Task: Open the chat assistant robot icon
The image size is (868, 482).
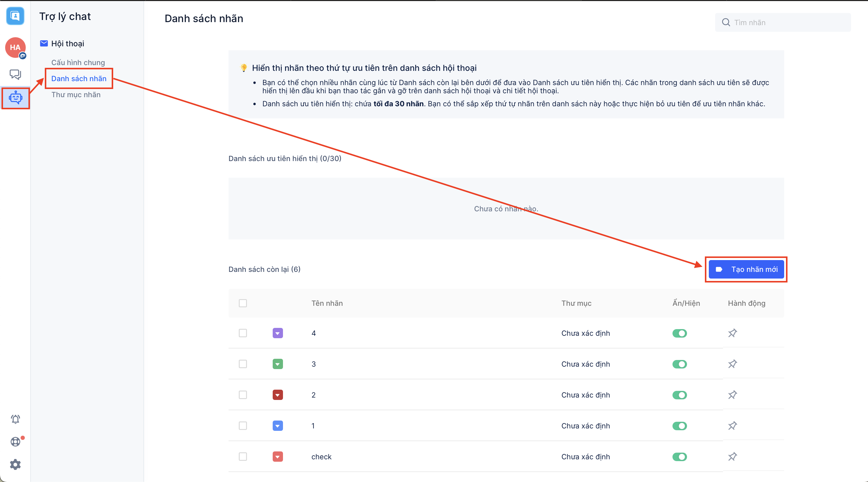Action: tap(15, 98)
